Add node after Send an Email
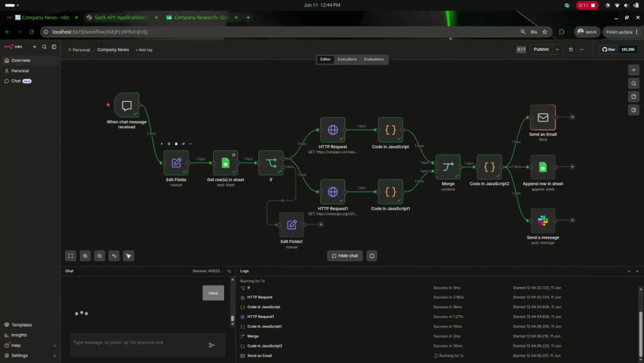This screenshot has height=363, width=644. [572, 117]
